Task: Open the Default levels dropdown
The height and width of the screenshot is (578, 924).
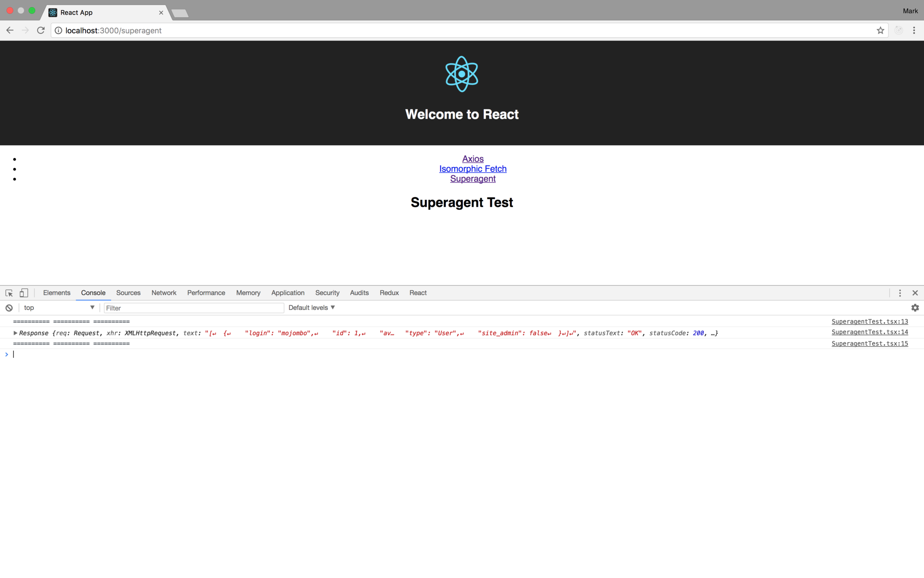Action: click(311, 308)
